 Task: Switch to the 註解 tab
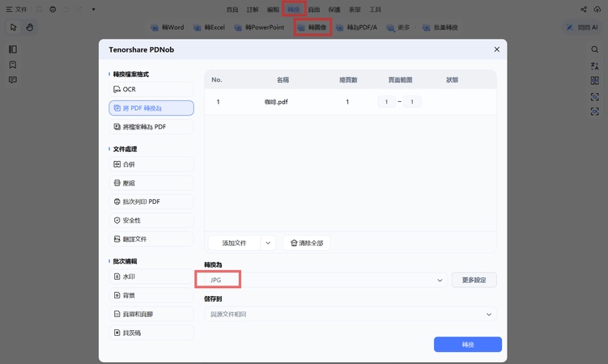253,10
